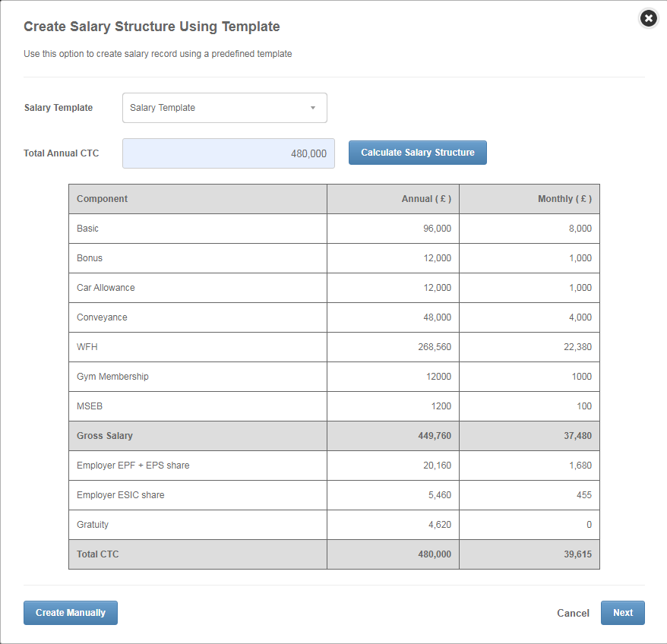This screenshot has width=667, height=644.
Task: Click the Total Annual CTC input field
Action: pos(228,153)
